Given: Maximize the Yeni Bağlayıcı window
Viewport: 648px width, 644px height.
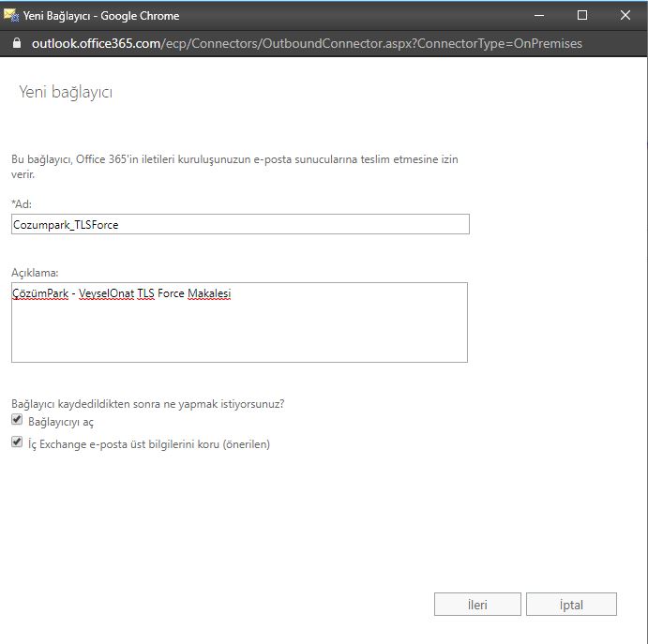Looking at the screenshot, I should tap(582, 16).
